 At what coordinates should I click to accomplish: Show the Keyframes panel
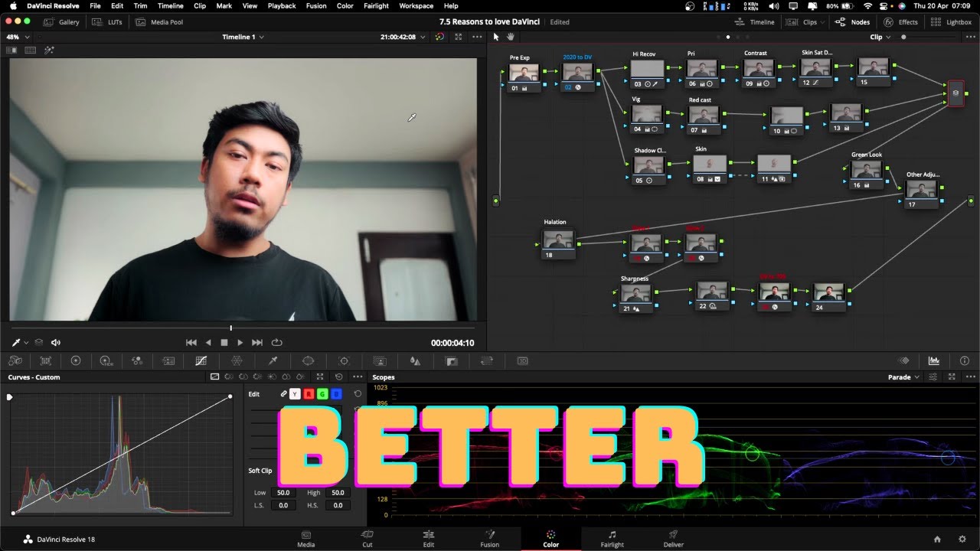(904, 360)
